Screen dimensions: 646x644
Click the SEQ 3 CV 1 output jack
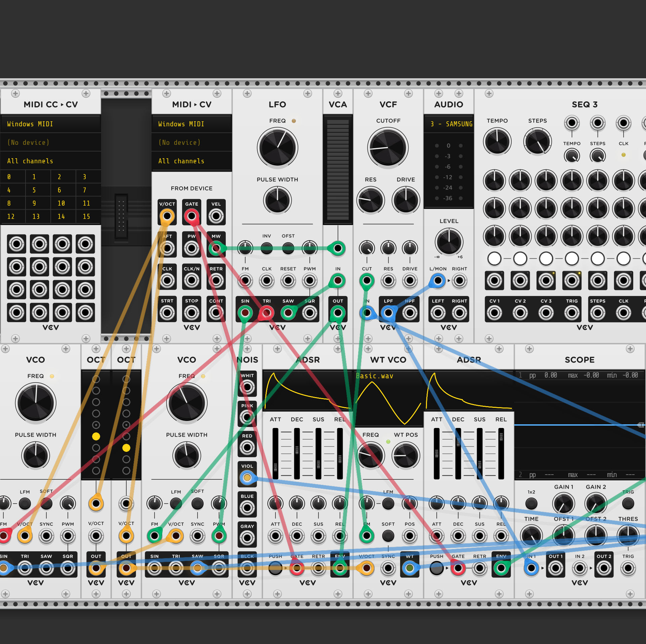494,313
